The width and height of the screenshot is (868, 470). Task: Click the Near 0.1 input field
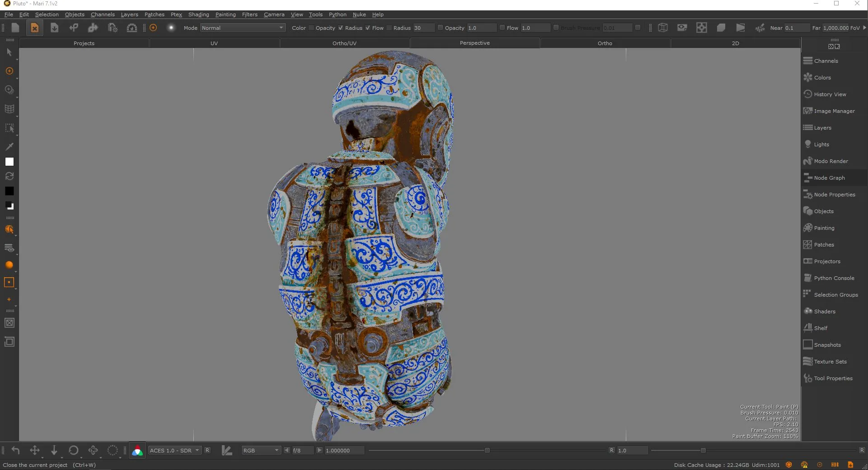pyautogui.click(x=797, y=28)
